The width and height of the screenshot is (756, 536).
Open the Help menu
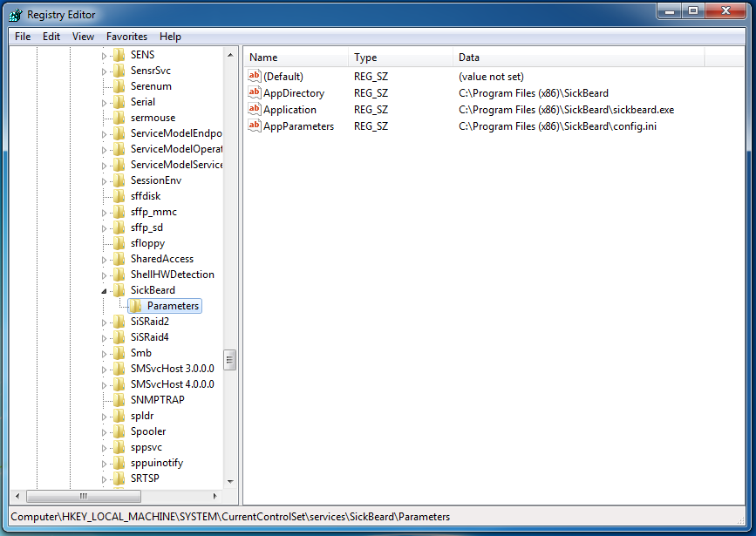(170, 37)
